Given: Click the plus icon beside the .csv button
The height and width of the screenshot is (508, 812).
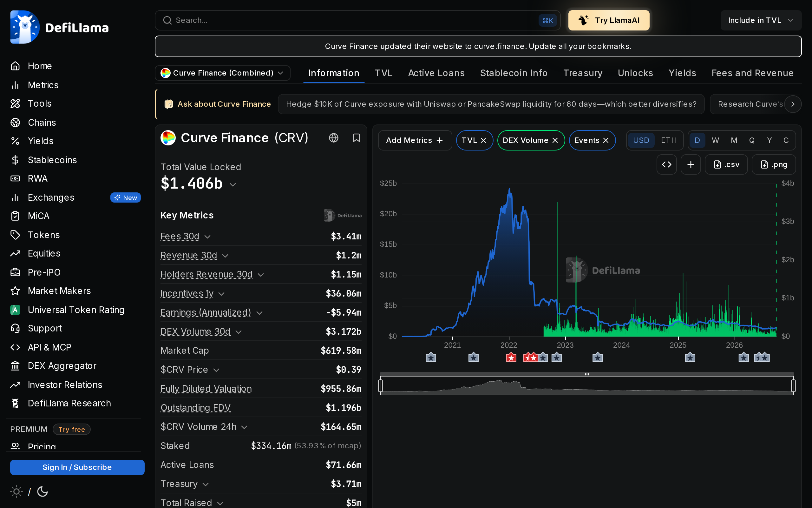Looking at the screenshot, I should [x=691, y=164].
